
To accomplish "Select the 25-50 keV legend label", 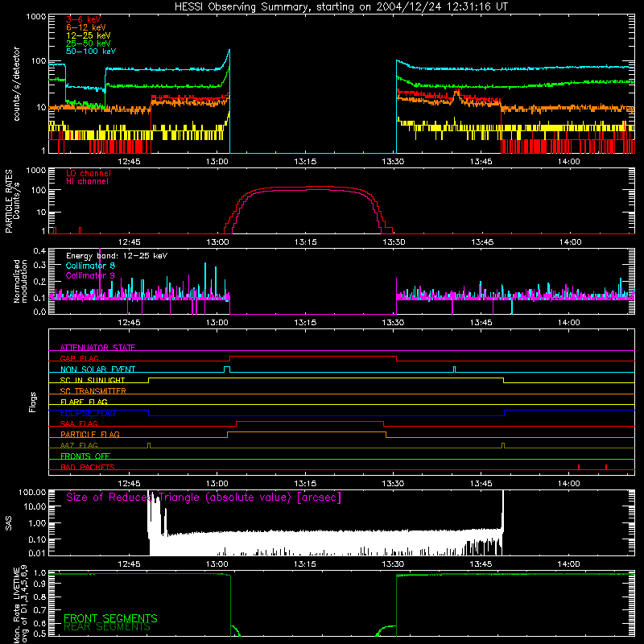I will [x=89, y=43].
